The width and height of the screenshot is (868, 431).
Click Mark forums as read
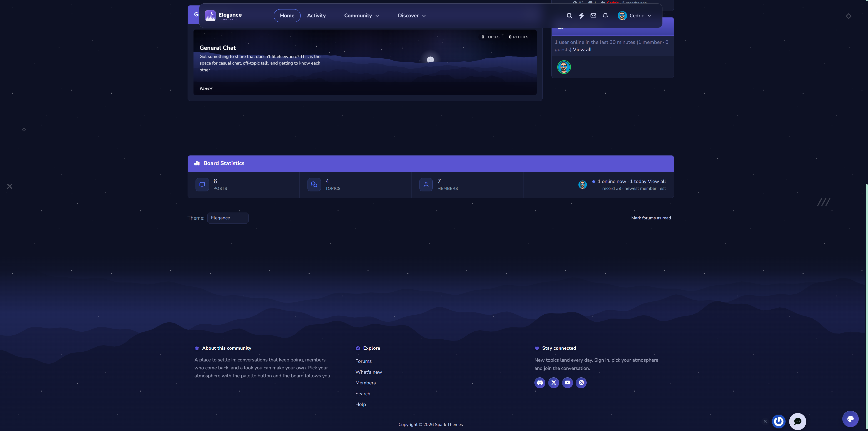pyautogui.click(x=651, y=218)
